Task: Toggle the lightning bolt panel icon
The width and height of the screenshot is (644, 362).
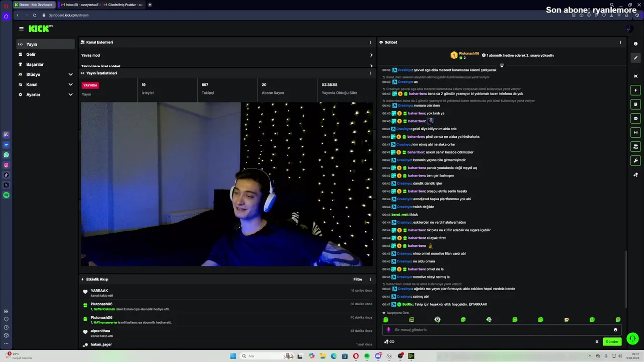Action: point(635,90)
